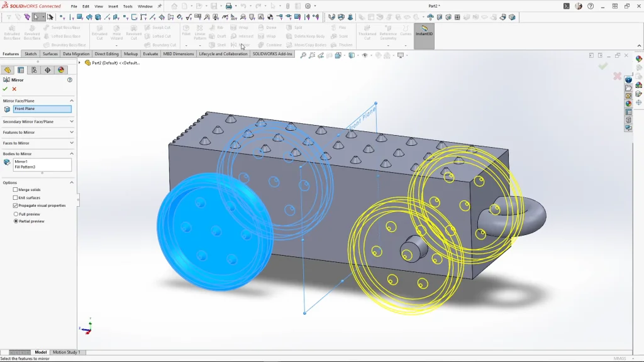Check the Knit surfaces option
This screenshot has height=362, width=644.
coord(16,197)
